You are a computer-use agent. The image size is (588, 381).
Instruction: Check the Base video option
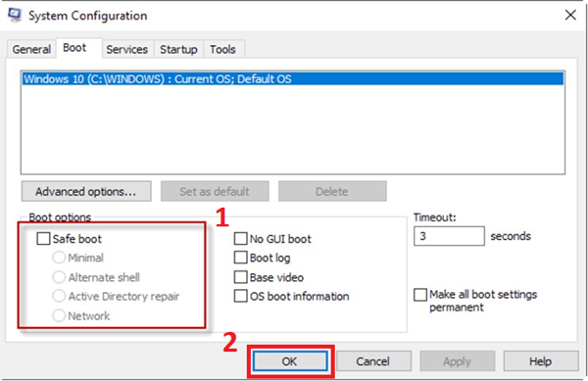pyautogui.click(x=240, y=277)
